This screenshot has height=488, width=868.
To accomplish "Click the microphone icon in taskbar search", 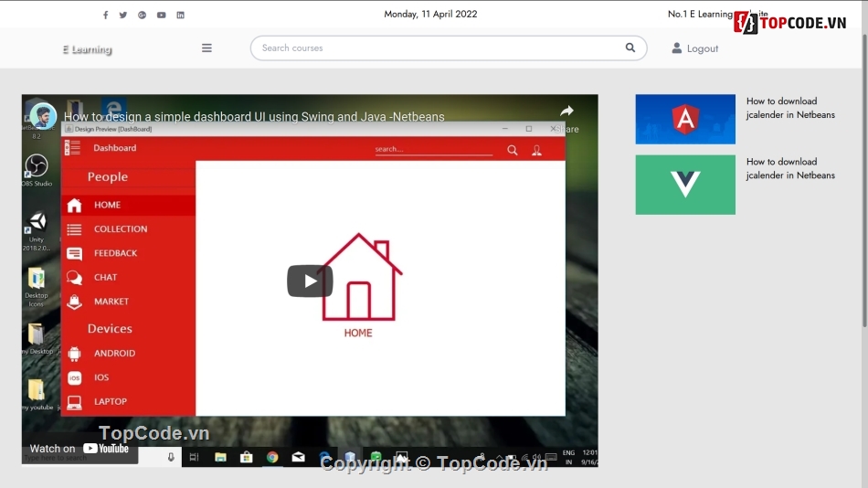I will click(171, 457).
